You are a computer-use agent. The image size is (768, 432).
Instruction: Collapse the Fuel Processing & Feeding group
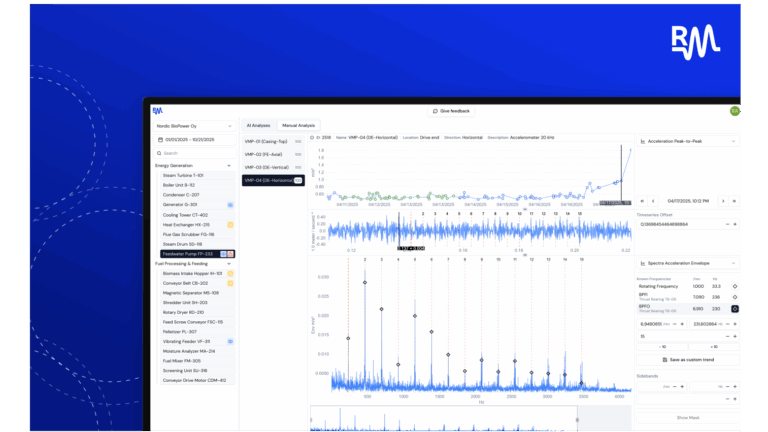pos(229,264)
